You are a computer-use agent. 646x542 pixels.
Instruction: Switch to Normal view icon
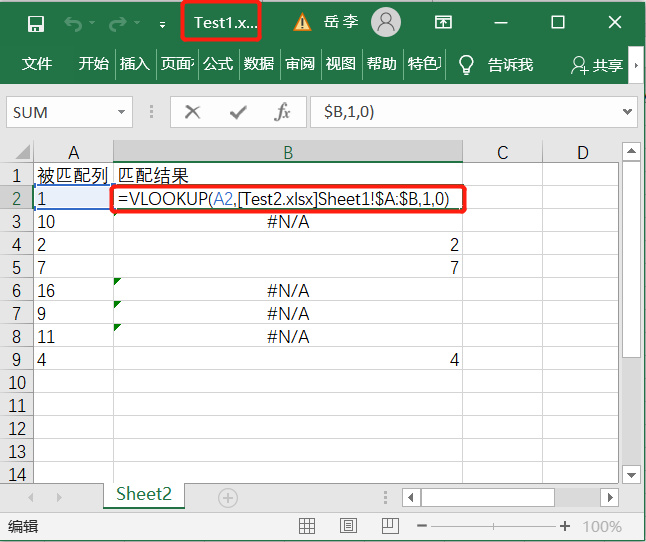(x=307, y=526)
